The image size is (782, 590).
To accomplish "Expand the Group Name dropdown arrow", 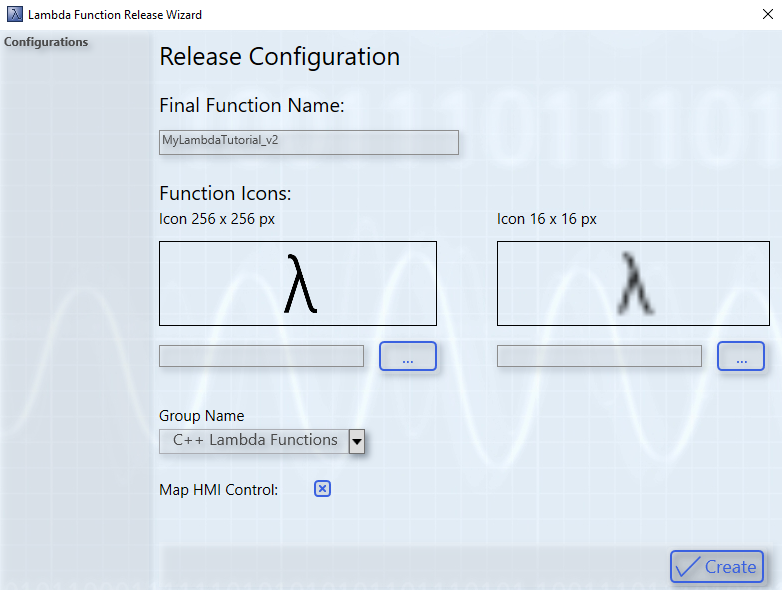I will point(356,441).
